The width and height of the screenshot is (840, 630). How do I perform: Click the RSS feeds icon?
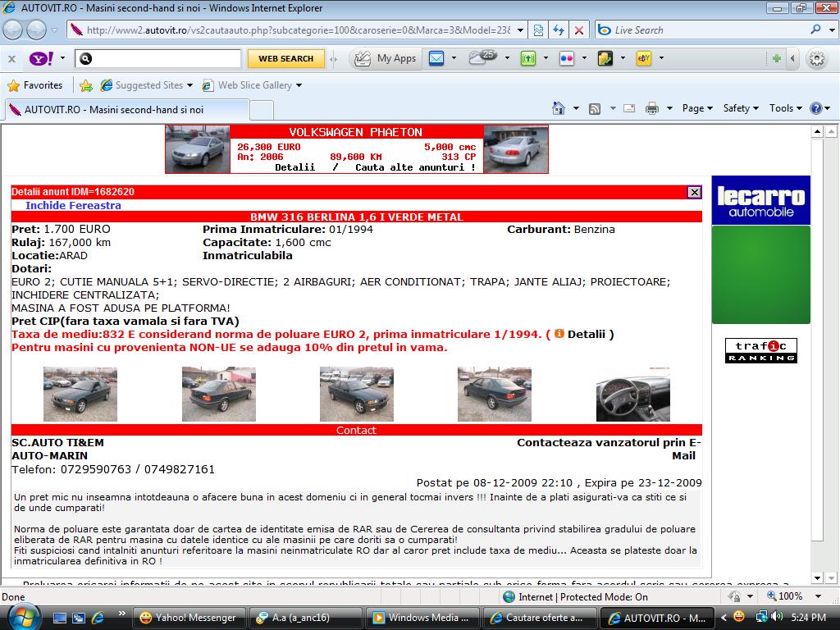pyautogui.click(x=595, y=108)
